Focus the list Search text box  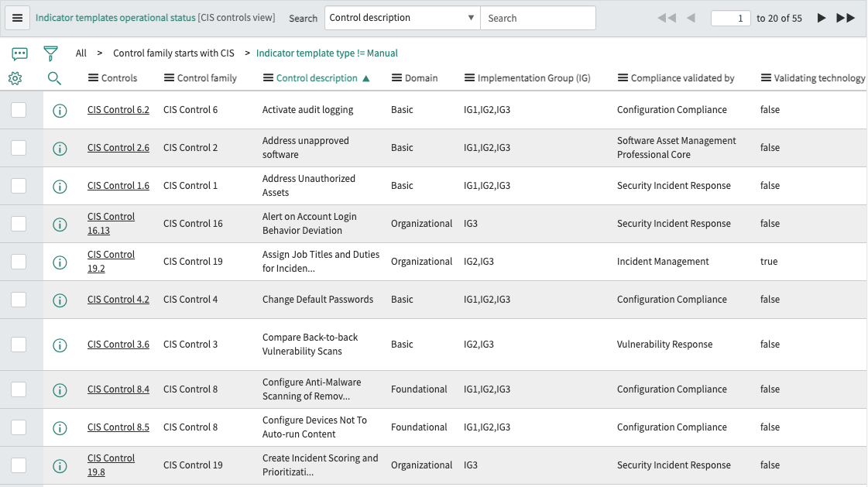[538, 18]
